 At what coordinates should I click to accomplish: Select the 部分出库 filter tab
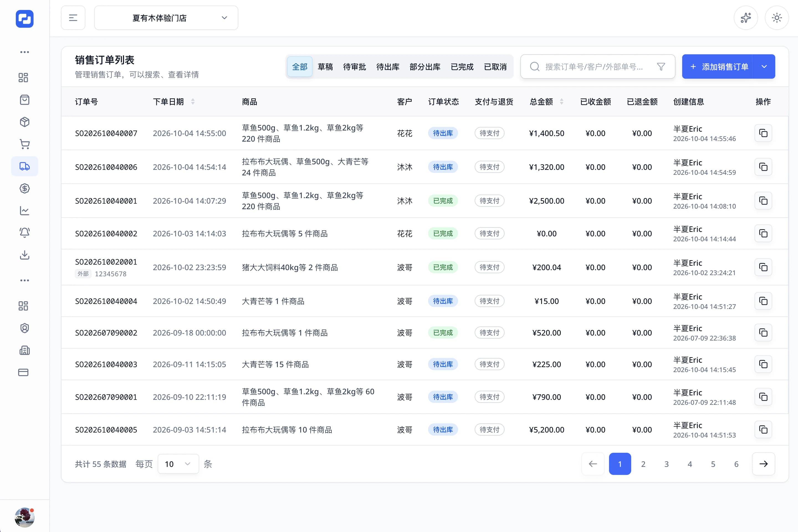click(425, 66)
